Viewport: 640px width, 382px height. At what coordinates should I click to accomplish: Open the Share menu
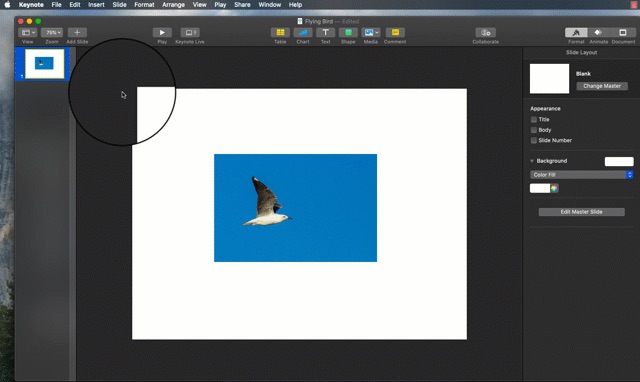(x=242, y=5)
